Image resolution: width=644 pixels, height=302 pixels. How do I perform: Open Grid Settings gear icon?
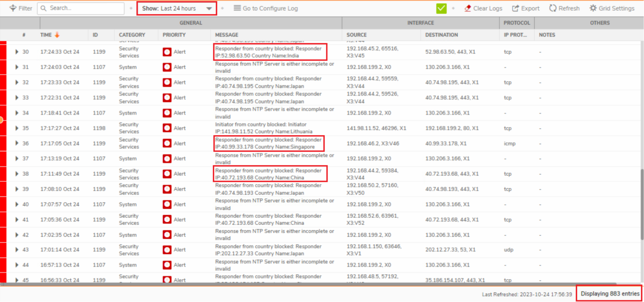[593, 8]
